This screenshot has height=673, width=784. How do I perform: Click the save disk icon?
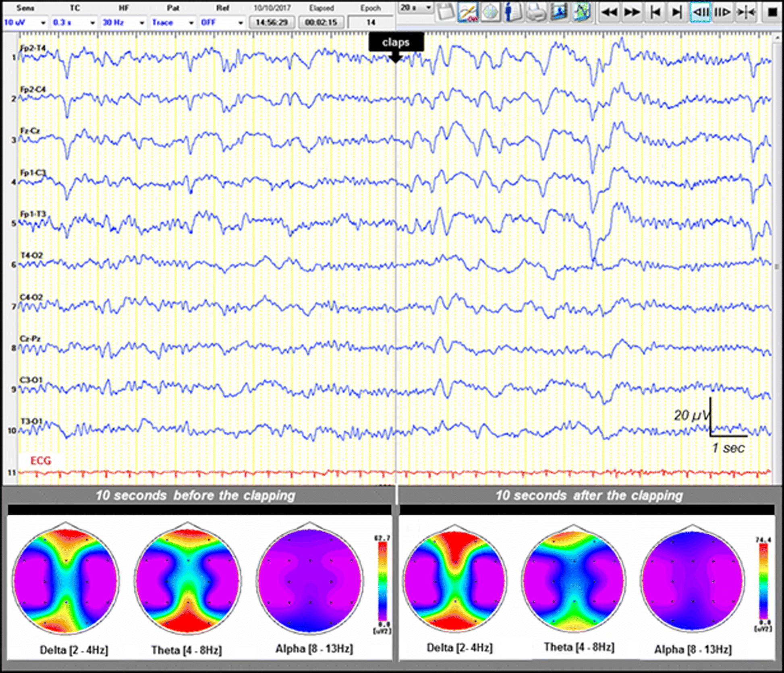(x=445, y=12)
